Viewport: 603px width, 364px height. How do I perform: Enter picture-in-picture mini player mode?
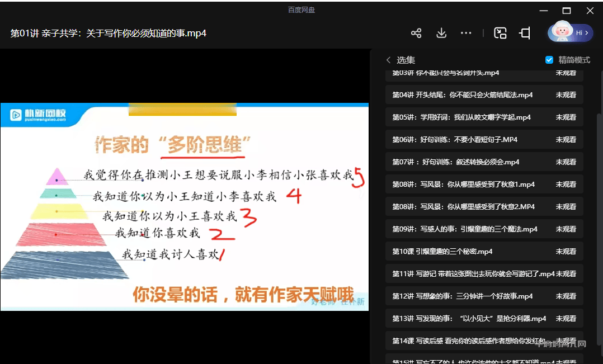click(x=500, y=33)
